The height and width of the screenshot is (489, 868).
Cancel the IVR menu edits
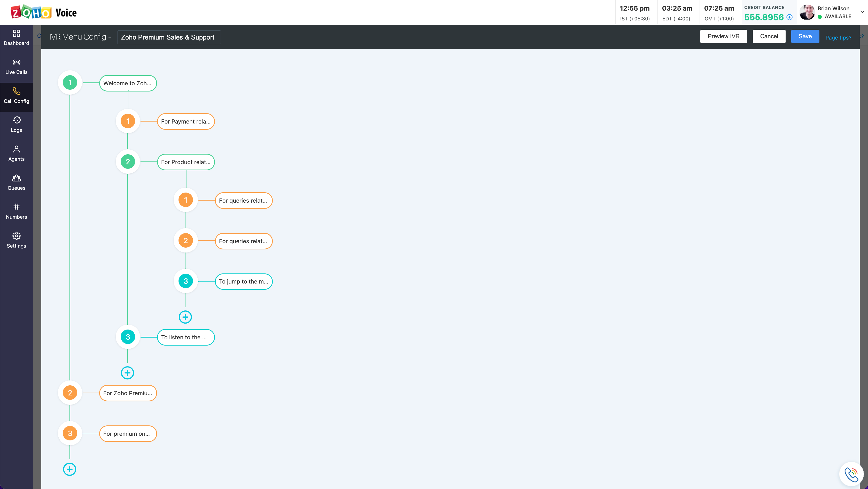769,36
